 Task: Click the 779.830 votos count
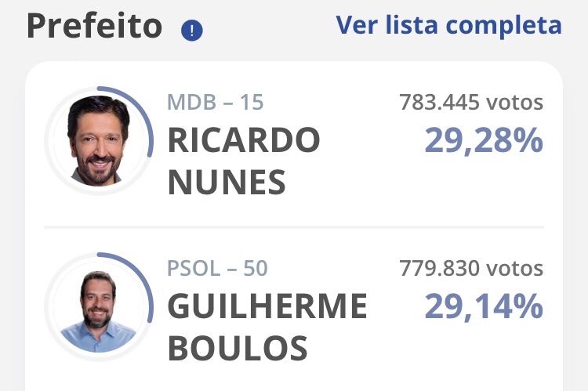coord(471,269)
